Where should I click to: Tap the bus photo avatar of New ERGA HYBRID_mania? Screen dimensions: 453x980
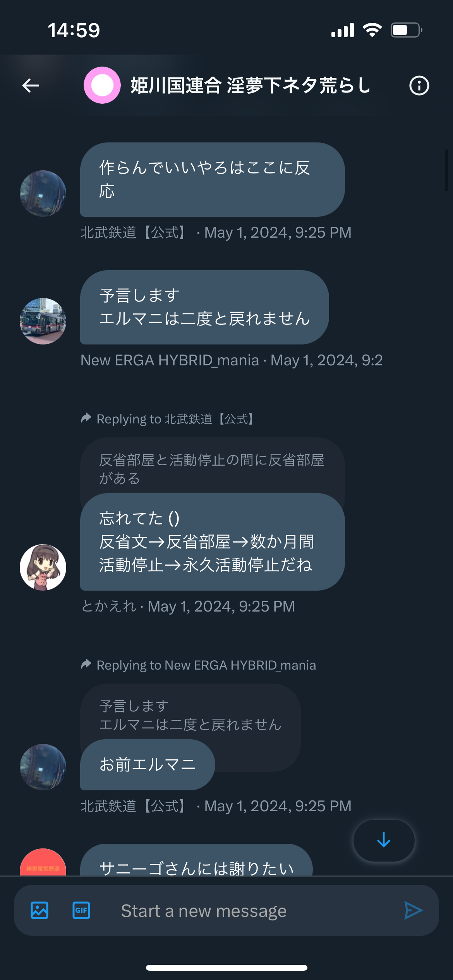pos(43,321)
